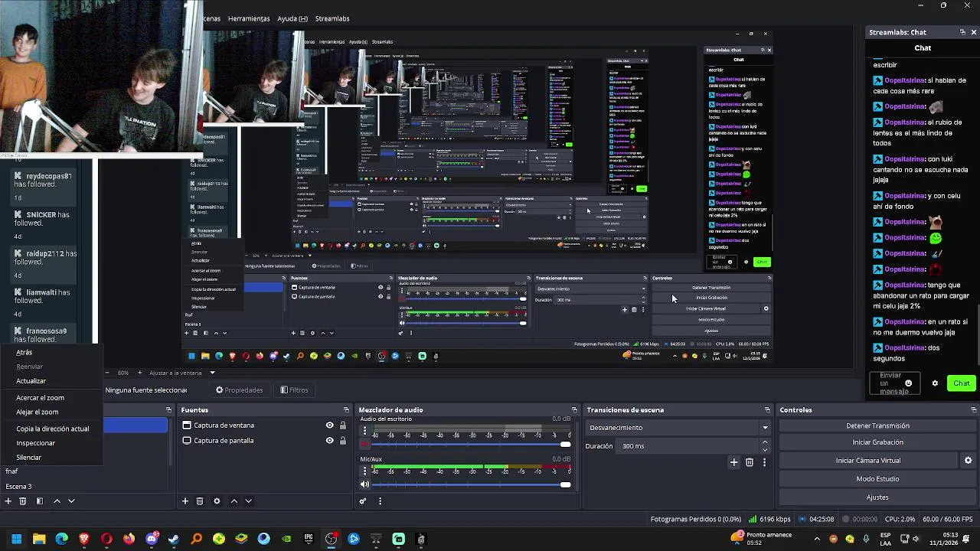Viewport: 980px width, 551px height.
Task: Undock the Controles panel
Action: click(973, 410)
